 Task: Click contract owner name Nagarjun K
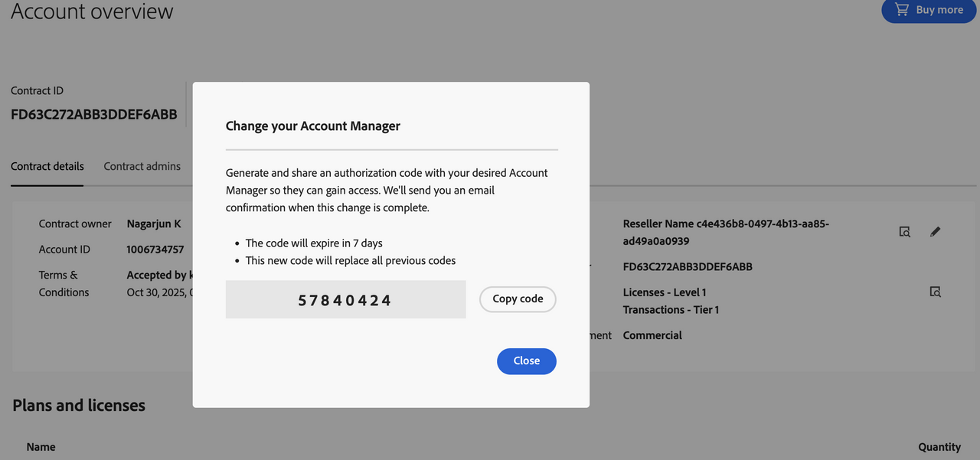154,224
